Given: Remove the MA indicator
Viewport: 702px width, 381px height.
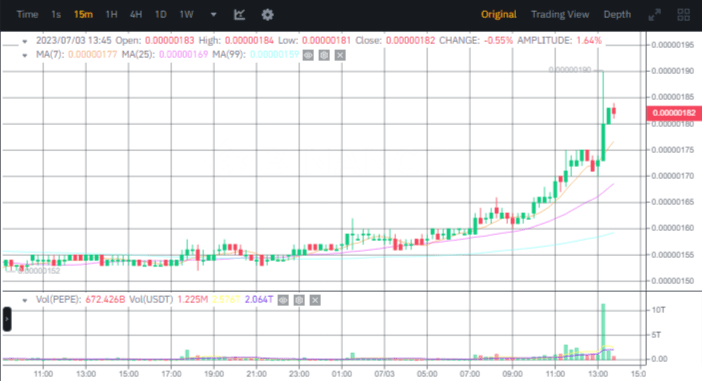Looking at the screenshot, I should click(340, 55).
